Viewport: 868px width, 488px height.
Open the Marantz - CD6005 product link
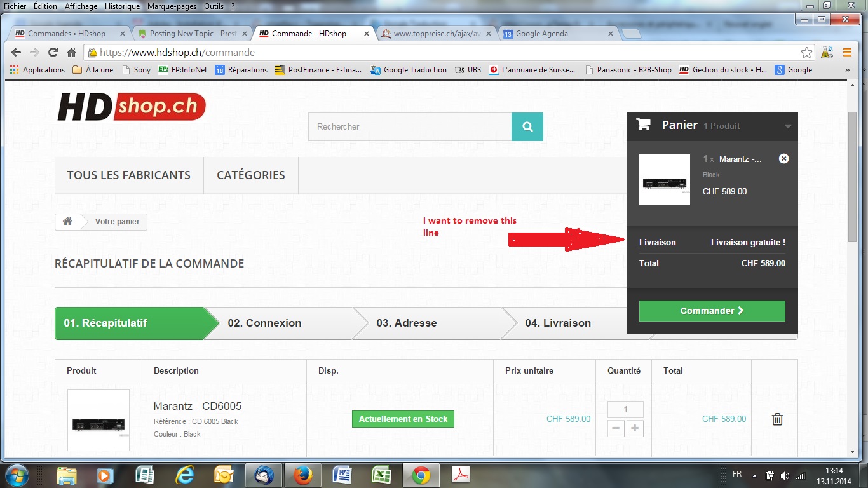coord(198,406)
